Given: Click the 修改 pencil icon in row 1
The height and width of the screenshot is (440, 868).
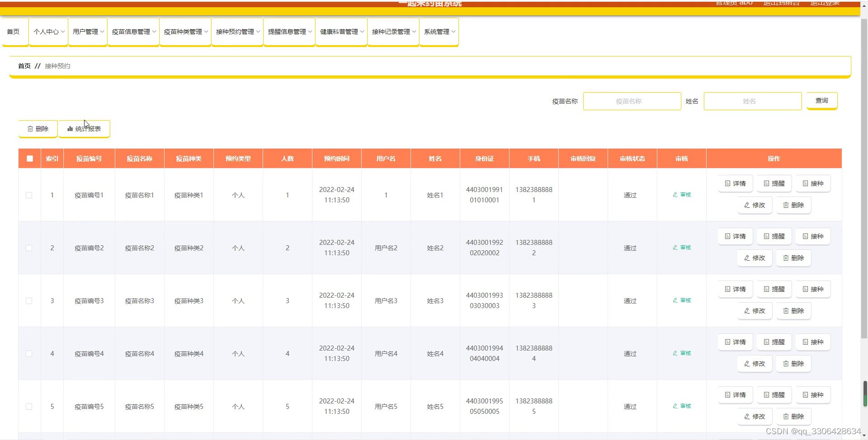Looking at the screenshot, I should click(747, 205).
